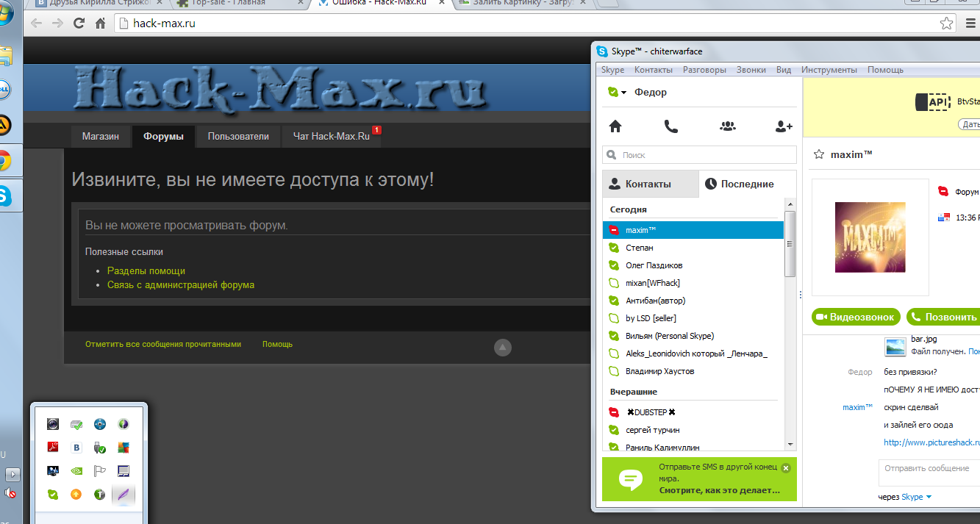Click 'Позвонить' call button

(x=943, y=317)
